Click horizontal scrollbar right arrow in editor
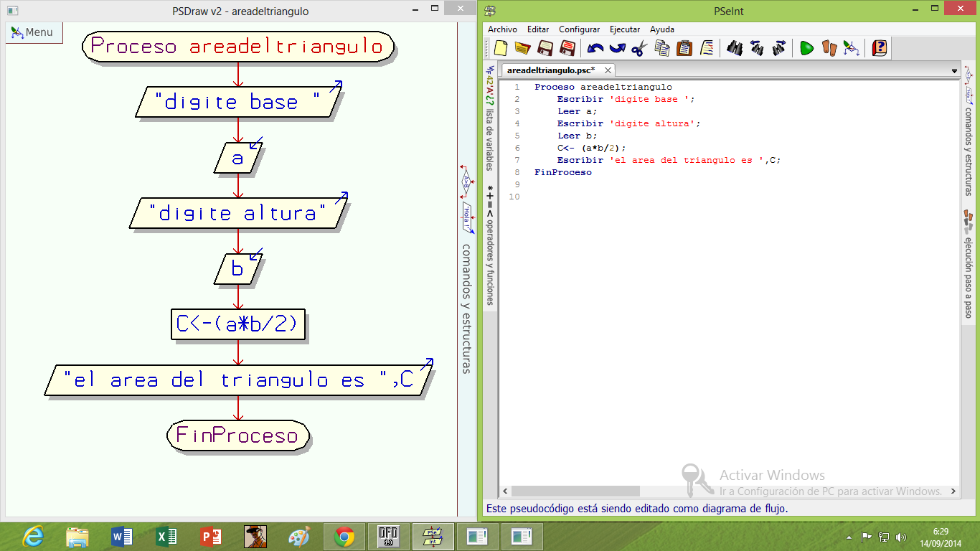 pos(953,491)
